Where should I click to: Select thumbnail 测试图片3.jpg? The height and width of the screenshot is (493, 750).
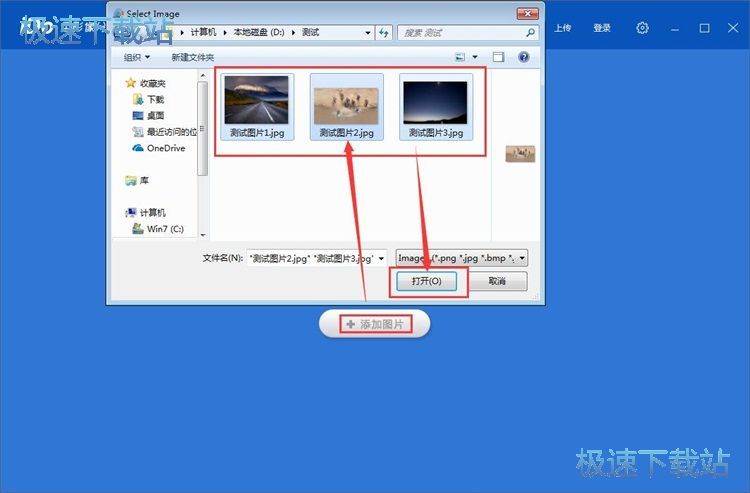(x=436, y=107)
